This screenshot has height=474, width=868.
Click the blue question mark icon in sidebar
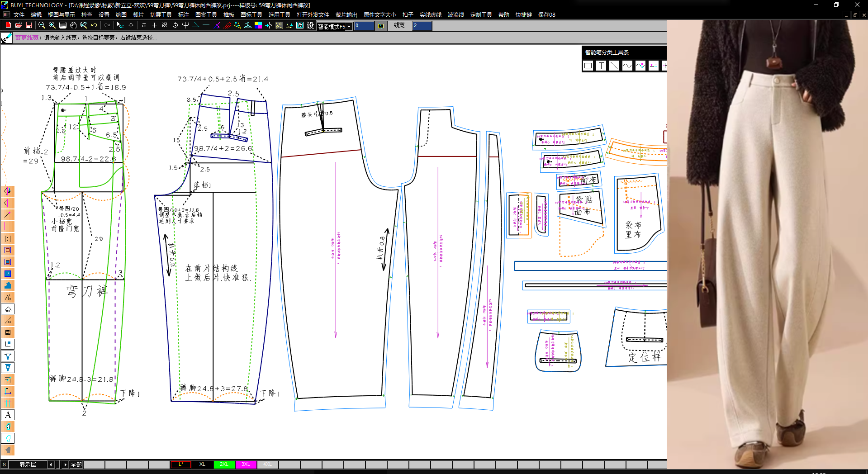8,274
